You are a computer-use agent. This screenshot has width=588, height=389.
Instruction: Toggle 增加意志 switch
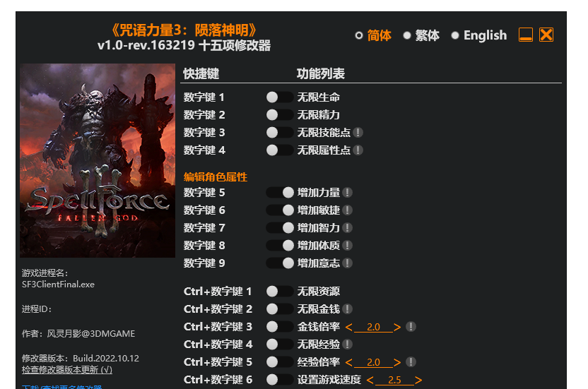coord(280,263)
